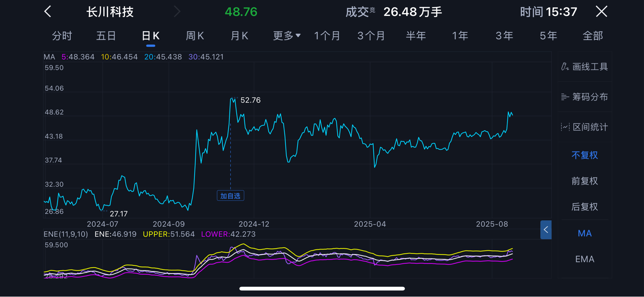Tap the MA 10:46.454 value
The width and height of the screenshot is (644, 297).
119,57
